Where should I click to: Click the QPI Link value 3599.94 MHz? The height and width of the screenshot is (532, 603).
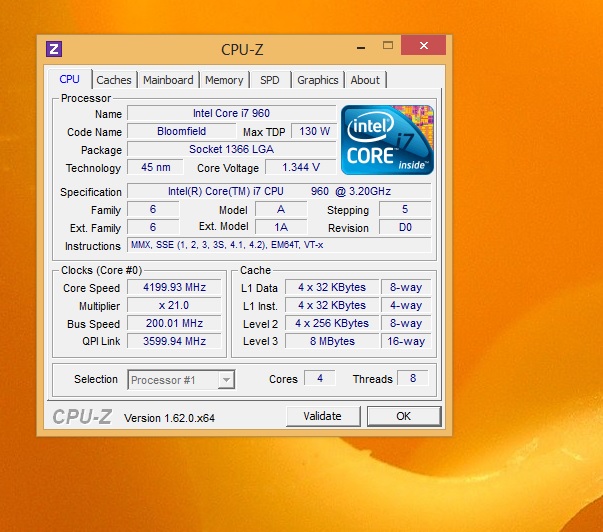pyautogui.click(x=175, y=341)
